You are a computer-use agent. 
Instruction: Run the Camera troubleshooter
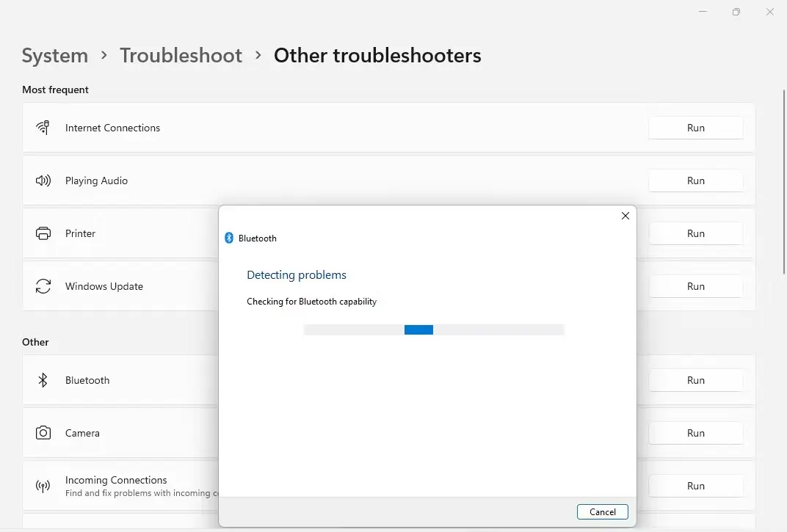pos(696,433)
